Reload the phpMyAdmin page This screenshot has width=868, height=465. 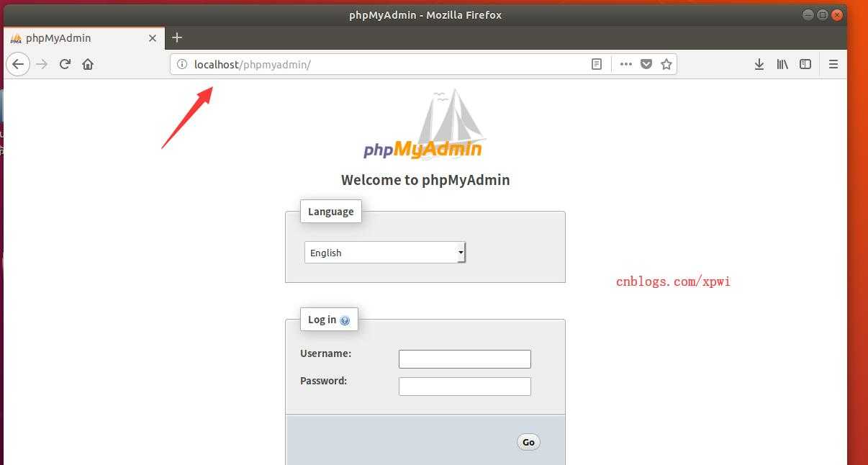pyautogui.click(x=65, y=64)
